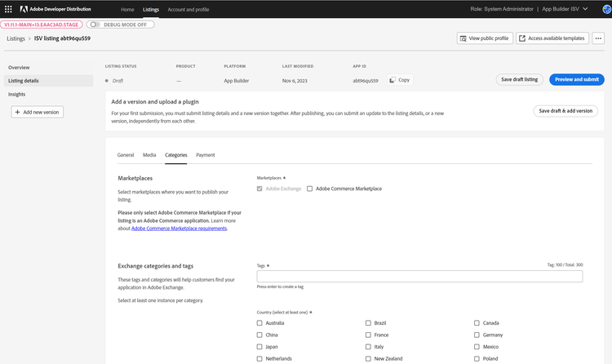Click the version label V1.11.1-MAIN stage badge
612x364 pixels.
pos(42,24)
